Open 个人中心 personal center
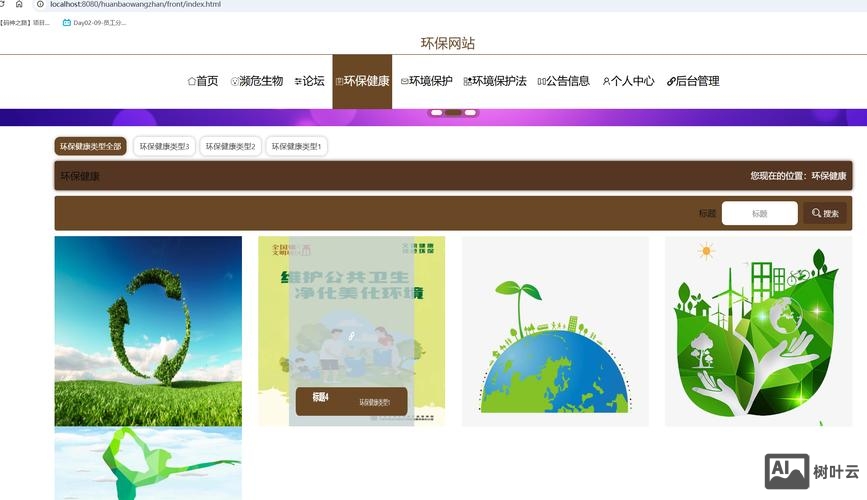 628,81
